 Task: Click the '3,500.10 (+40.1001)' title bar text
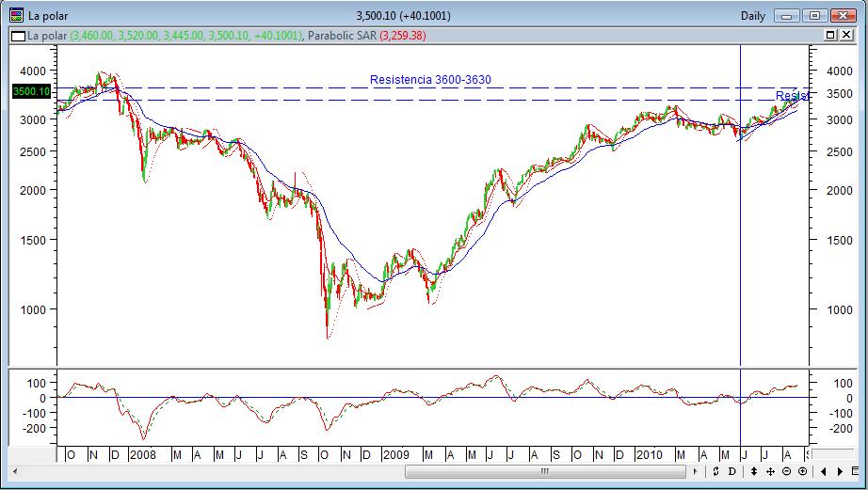coord(403,16)
